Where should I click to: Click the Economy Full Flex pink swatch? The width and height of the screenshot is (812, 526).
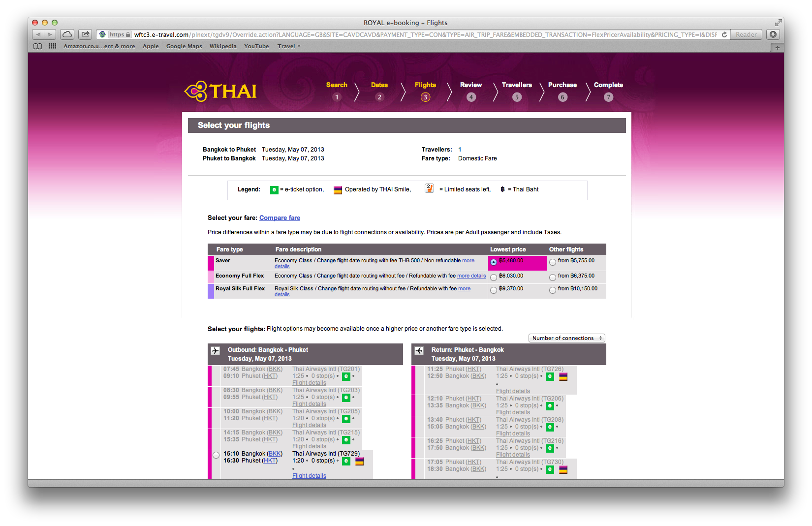[211, 277]
